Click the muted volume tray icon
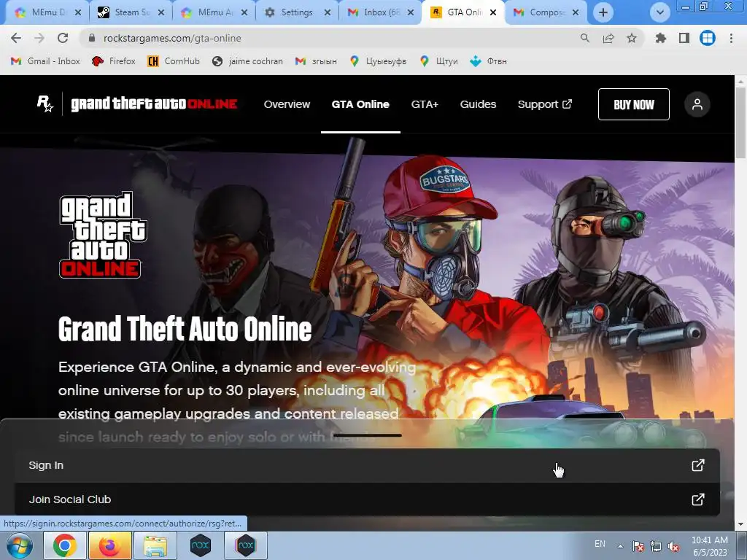 pos(673,546)
